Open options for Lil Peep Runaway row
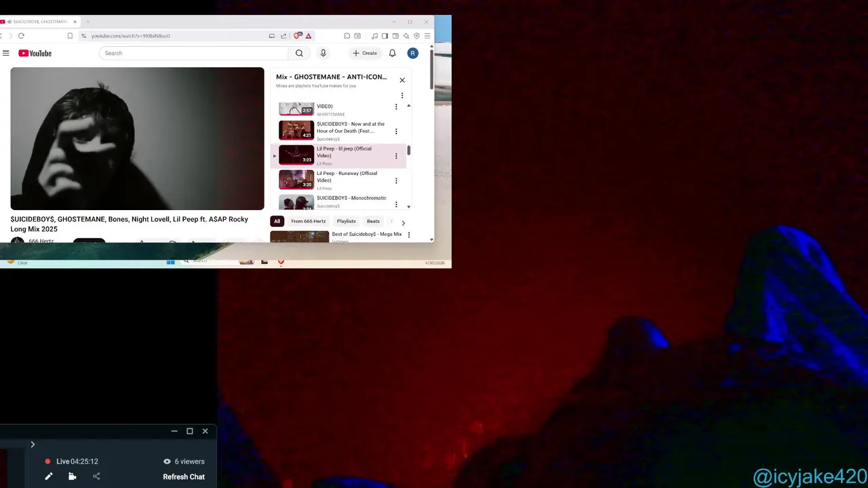Viewport: 868px width, 488px height. [x=396, y=181]
